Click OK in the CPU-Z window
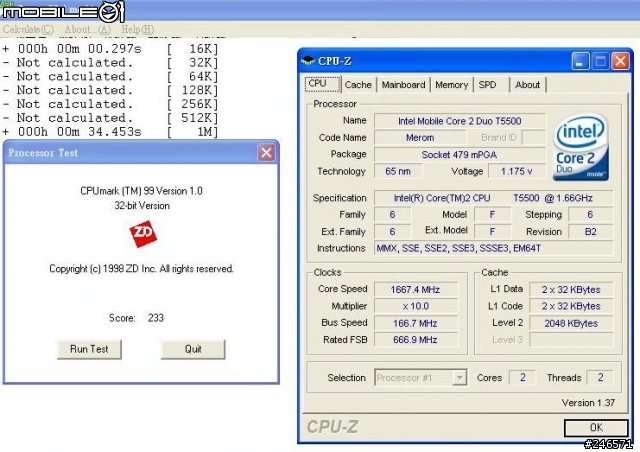Screen dimensions: 640x452 click(596, 428)
